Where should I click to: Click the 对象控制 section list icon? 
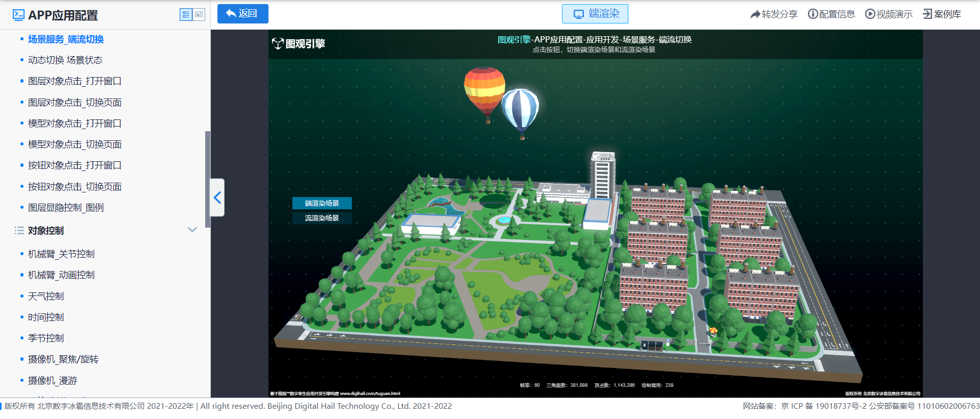[19, 231]
